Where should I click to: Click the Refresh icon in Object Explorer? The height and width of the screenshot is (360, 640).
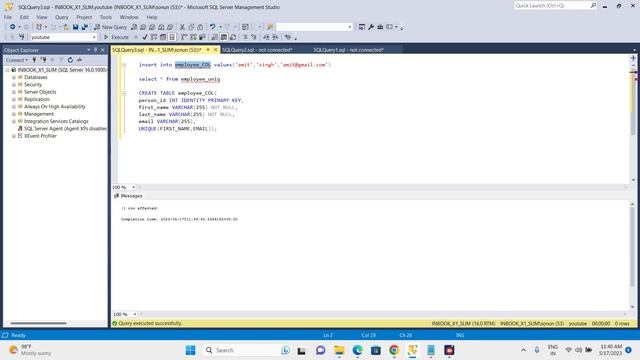coord(70,60)
